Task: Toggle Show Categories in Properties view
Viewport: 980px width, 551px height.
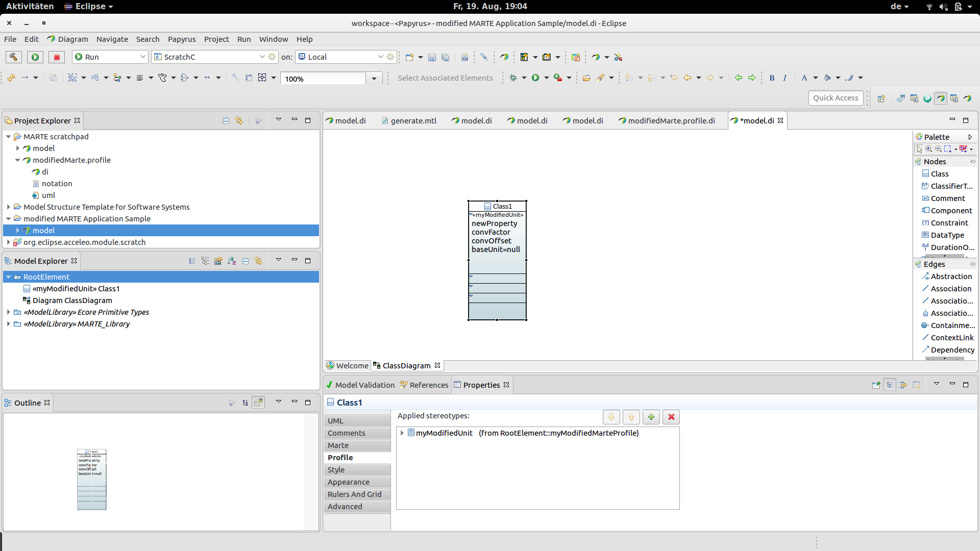Action: [x=890, y=385]
